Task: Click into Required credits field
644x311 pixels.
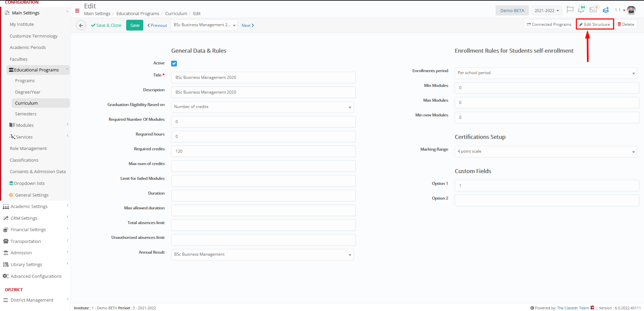Action: pyautogui.click(x=263, y=151)
